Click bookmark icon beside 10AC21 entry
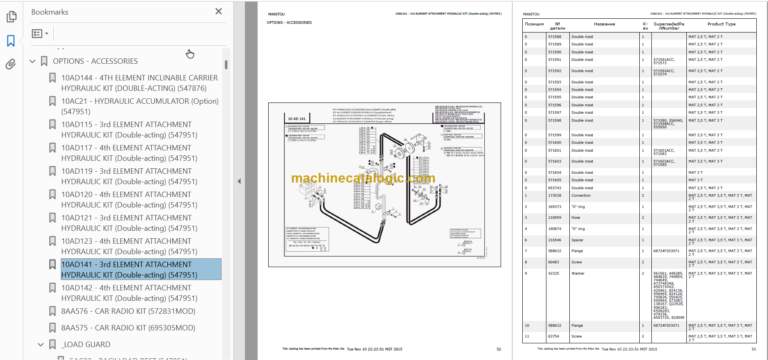This screenshot has width=768, height=360. [52, 101]
